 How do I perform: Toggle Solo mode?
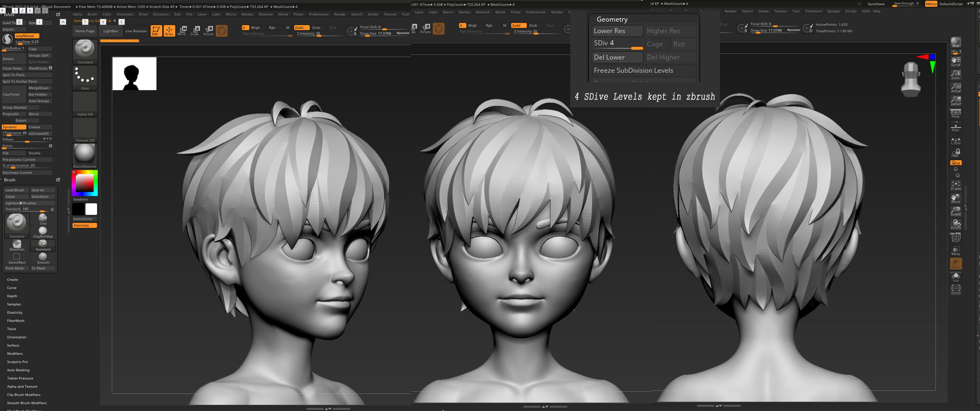[x=956, y=277]
